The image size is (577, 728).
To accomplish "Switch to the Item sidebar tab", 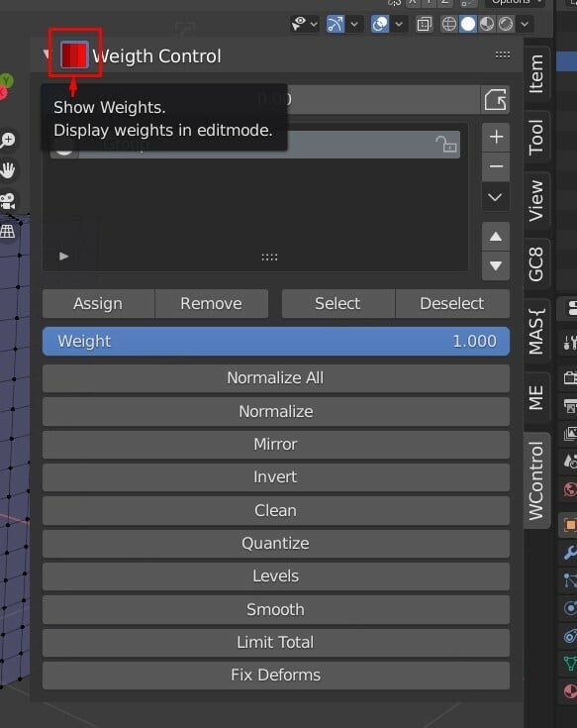I will (x=536, y=74).
